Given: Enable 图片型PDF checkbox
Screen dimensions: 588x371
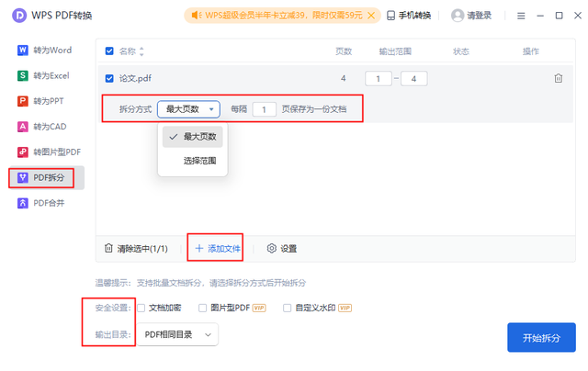Looking at the screenshot, I should point(202,308).
